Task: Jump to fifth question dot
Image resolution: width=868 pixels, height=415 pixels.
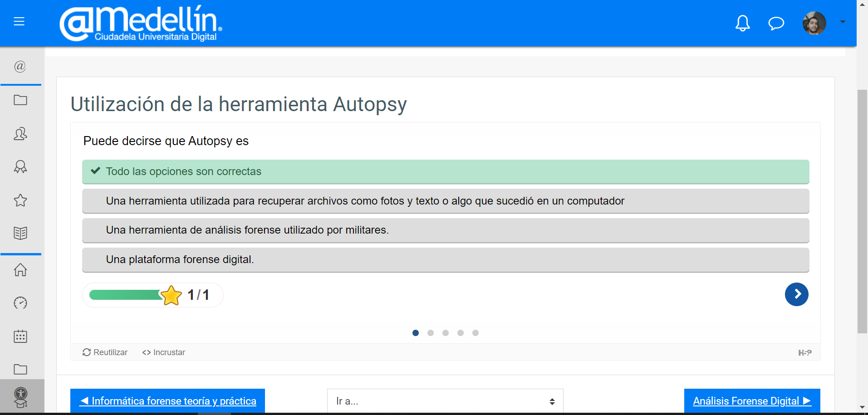Action: [476, 333]
